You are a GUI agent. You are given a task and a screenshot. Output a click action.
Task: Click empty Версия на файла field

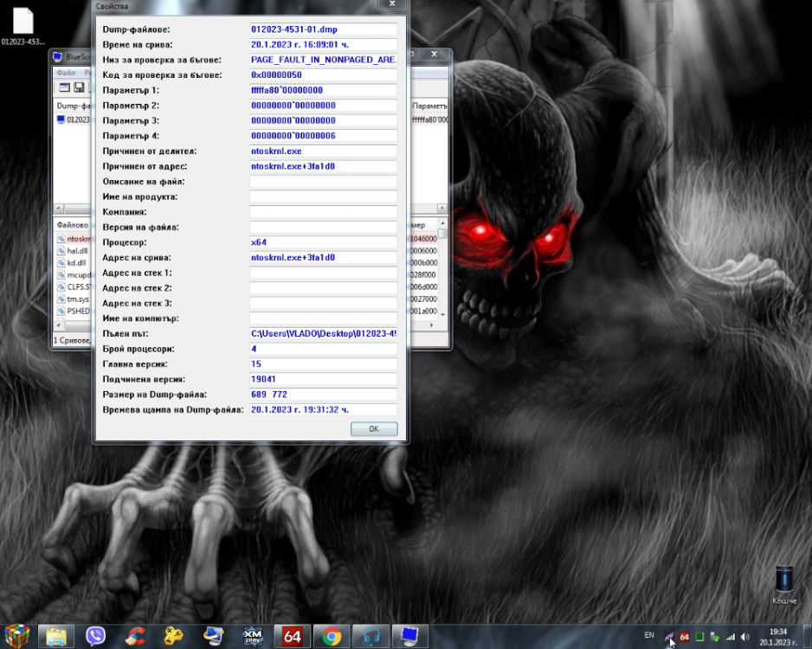(323, 228)
